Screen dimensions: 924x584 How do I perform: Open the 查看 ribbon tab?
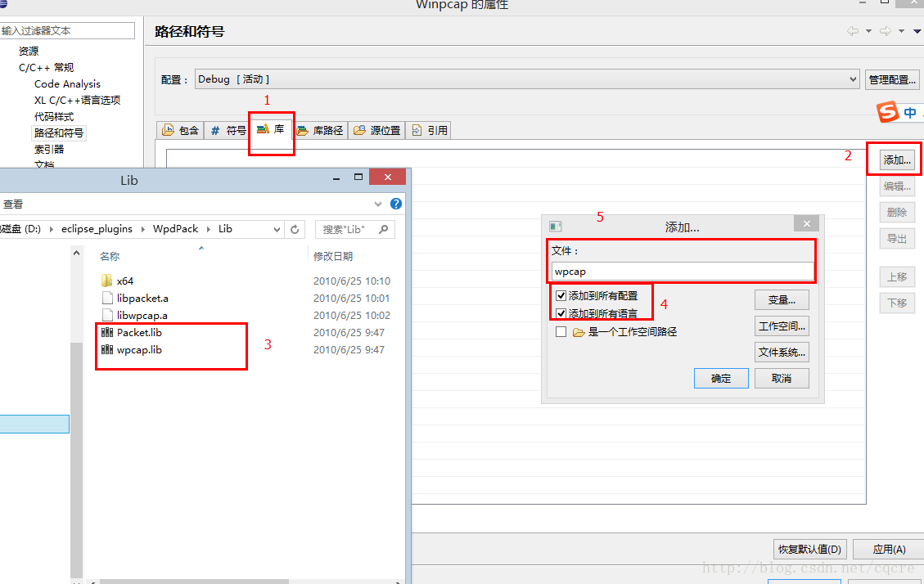[13, 204]
